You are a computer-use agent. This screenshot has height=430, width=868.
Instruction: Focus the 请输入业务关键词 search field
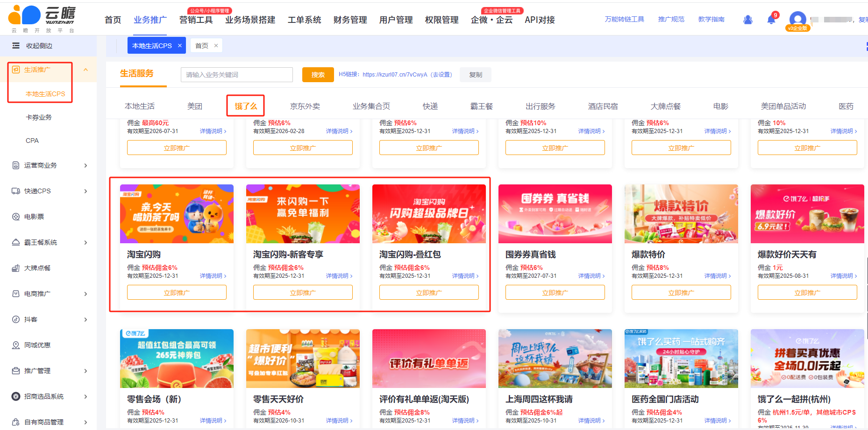coord(237,75)
